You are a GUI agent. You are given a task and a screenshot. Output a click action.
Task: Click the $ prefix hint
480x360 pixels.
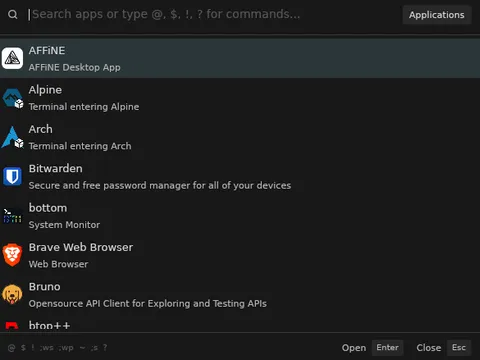[x=23, y=348]
